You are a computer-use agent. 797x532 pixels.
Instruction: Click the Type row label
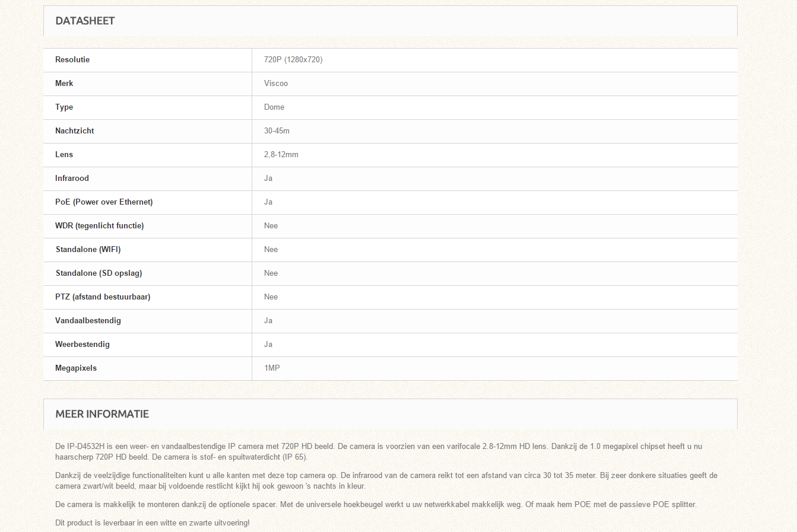(x=64, y=107)
